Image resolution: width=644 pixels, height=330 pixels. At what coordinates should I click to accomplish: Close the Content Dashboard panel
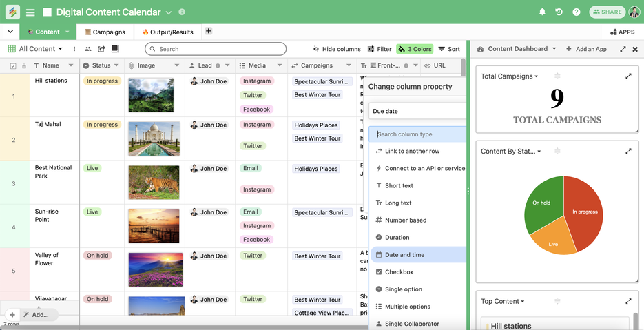pos(635,49)
